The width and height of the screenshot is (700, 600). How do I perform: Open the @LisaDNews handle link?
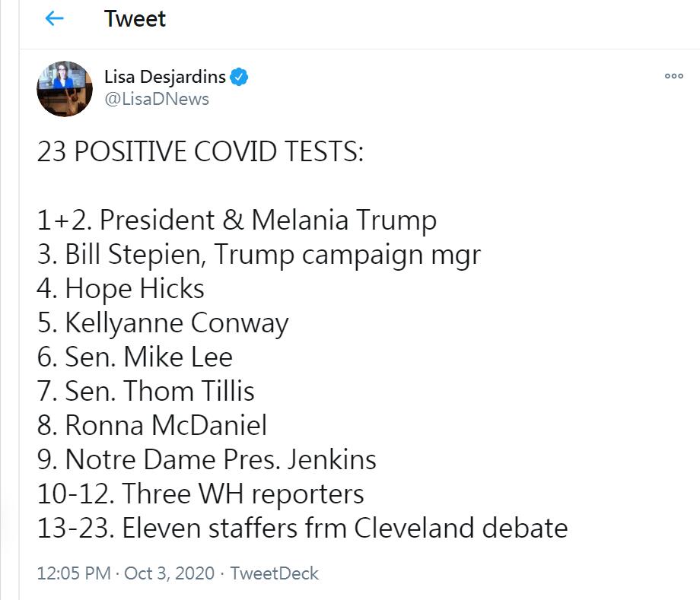[x=156, y=100]
